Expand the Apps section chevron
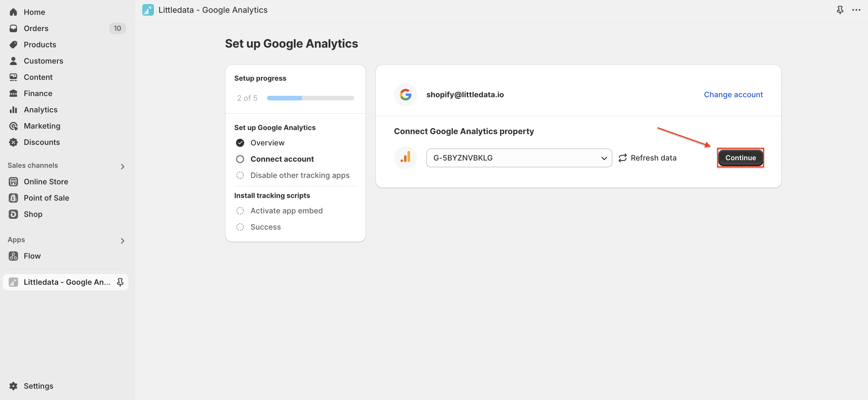The height and width of the screenshot is (400, 868). (x=122, y=241)
